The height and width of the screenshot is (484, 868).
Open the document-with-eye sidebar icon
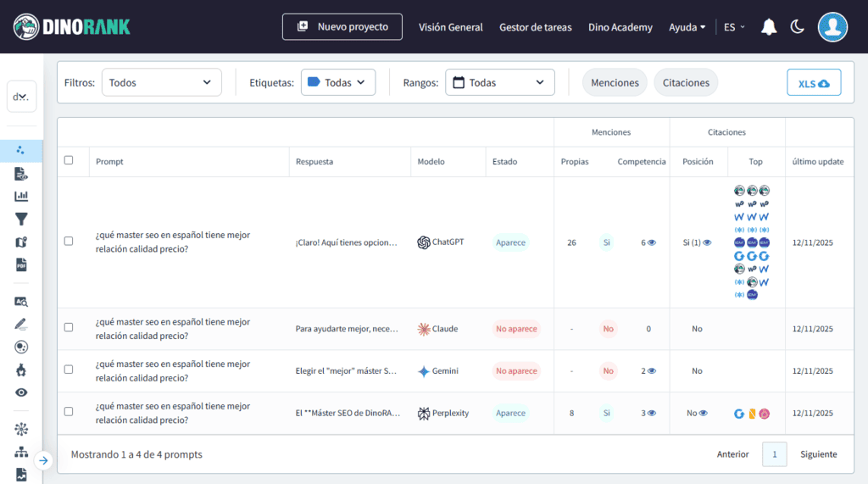point(21,174)
